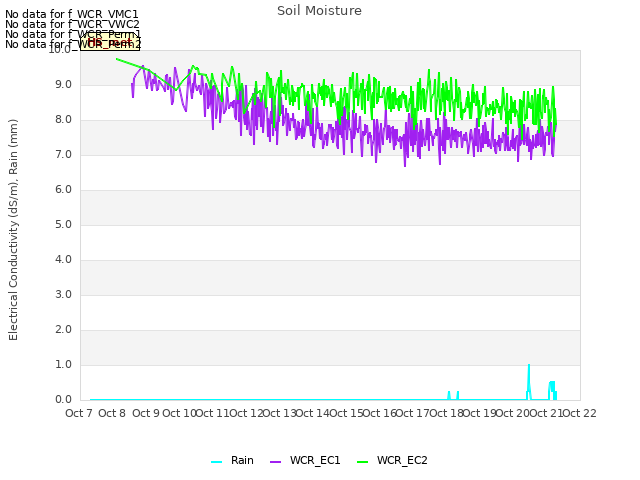Click the cyan Rain legend swatch
Screen dimensions: 640x480
coord(216,462)
